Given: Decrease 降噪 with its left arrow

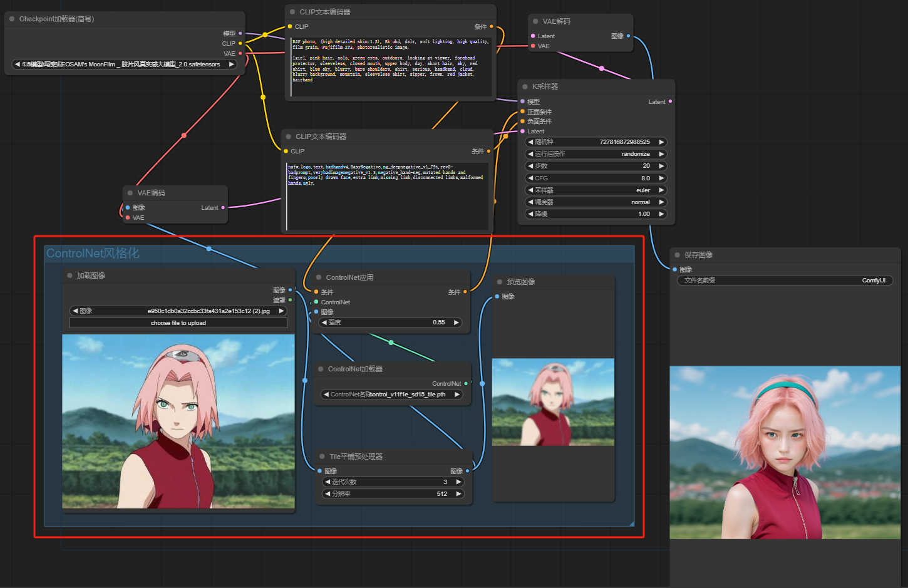Looking at the screenshot, I should (530, 214).
